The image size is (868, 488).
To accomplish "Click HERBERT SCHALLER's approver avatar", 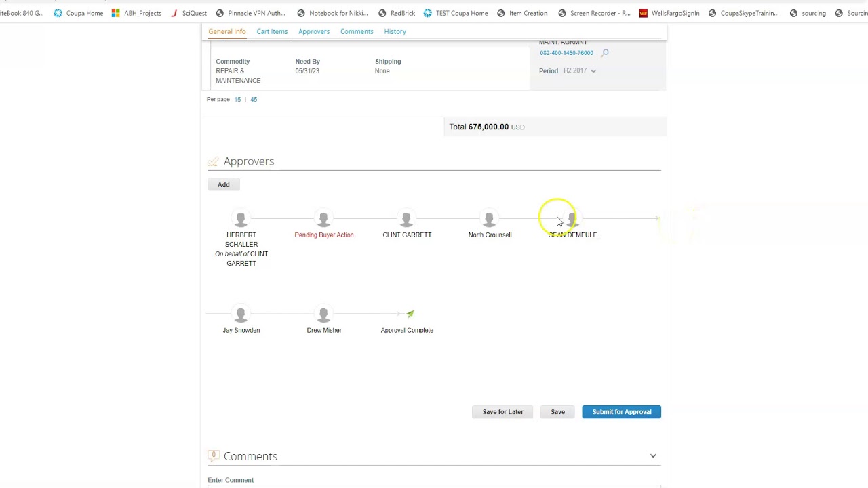I will tap(241, 219).
